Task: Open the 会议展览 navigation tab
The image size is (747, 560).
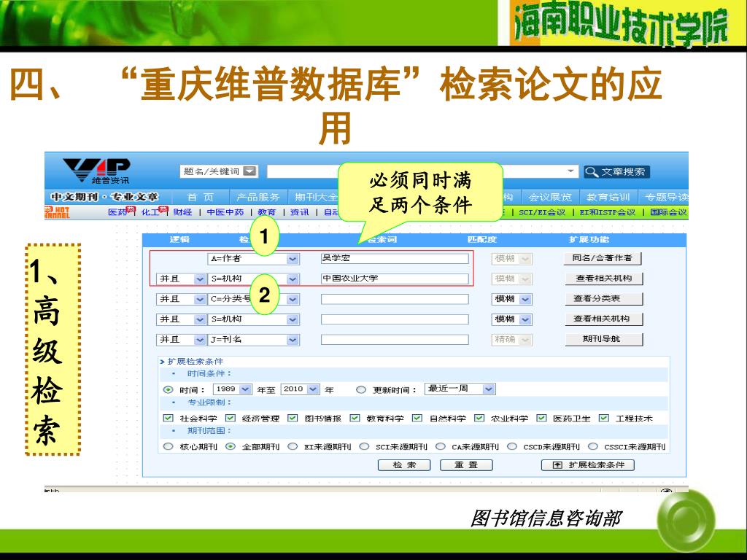Action: click(x=550, y=197)
